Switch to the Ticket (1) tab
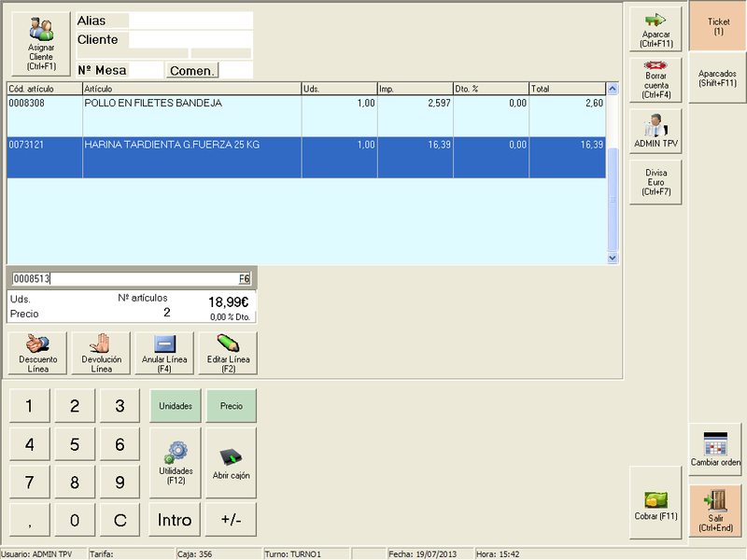This screenshot has width=747, height=560. [718, 26]
